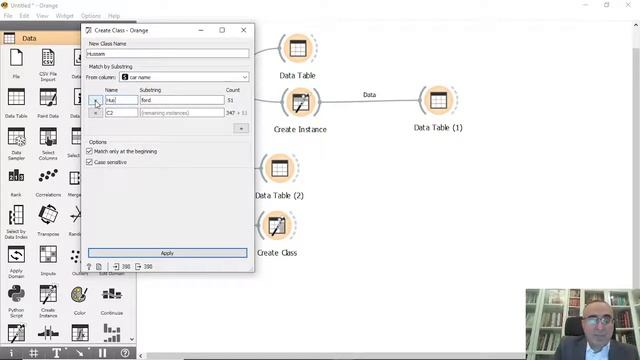Image resolution: width=640 pixels, height=360 pixels.
Task: Toggle 'Match only at the beginning' checkbox
Action: click(89, 151)
